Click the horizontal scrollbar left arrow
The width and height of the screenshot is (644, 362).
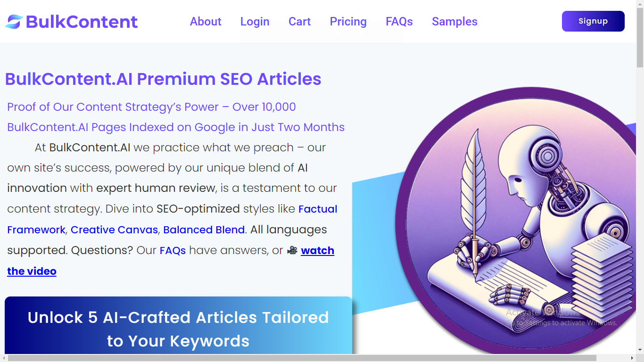click(x=4, y=358)
